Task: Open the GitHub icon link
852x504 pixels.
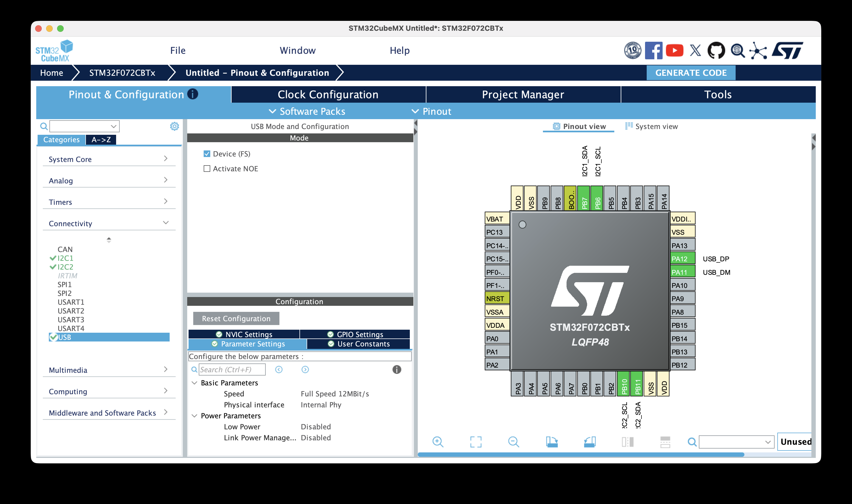Action: [716, 51]
